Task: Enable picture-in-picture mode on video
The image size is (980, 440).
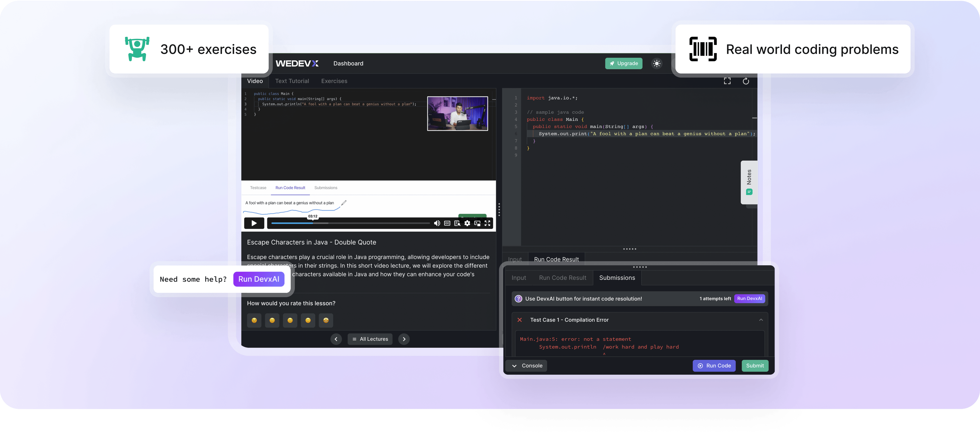Action: coord(477,223)
